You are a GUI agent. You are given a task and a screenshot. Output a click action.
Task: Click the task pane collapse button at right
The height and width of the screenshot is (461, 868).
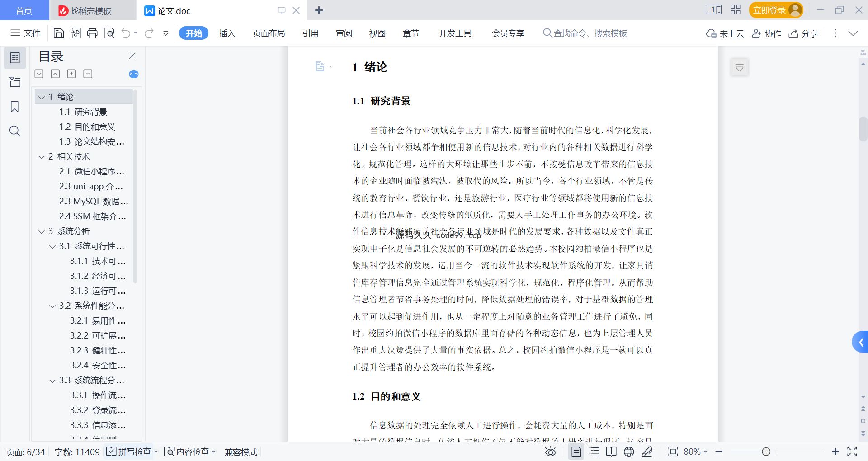(740, 68)
